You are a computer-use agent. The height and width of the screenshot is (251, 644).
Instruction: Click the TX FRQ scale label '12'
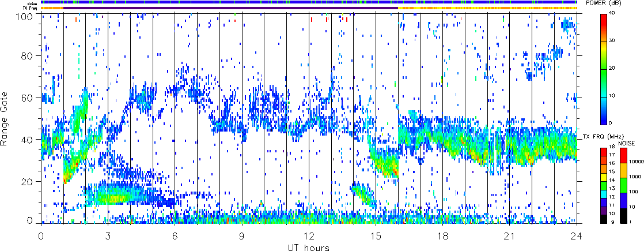tap(612, 197)
